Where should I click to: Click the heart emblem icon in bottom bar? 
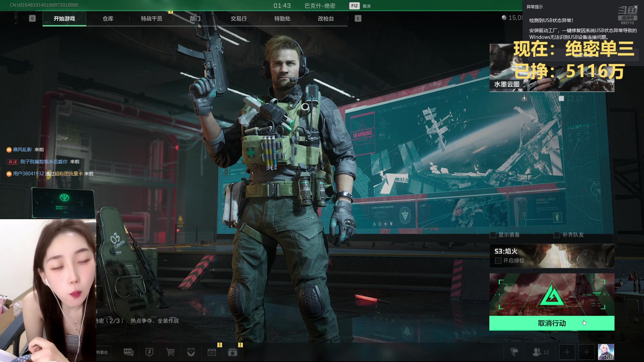191,352
